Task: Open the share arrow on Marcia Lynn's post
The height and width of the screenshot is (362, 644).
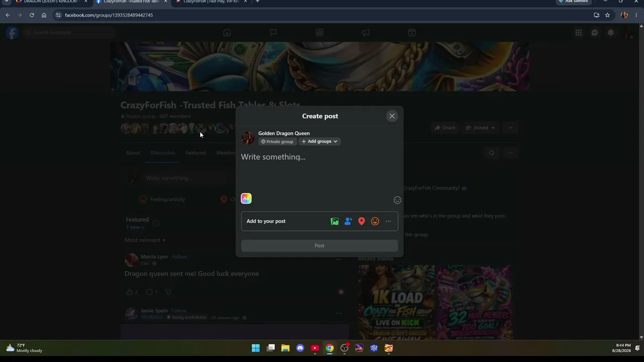Action: [x=169, y=292]
